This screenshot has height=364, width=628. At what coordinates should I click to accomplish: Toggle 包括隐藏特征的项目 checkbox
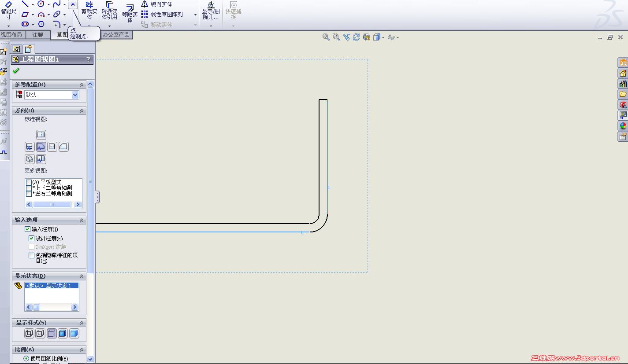click(31, 255)
